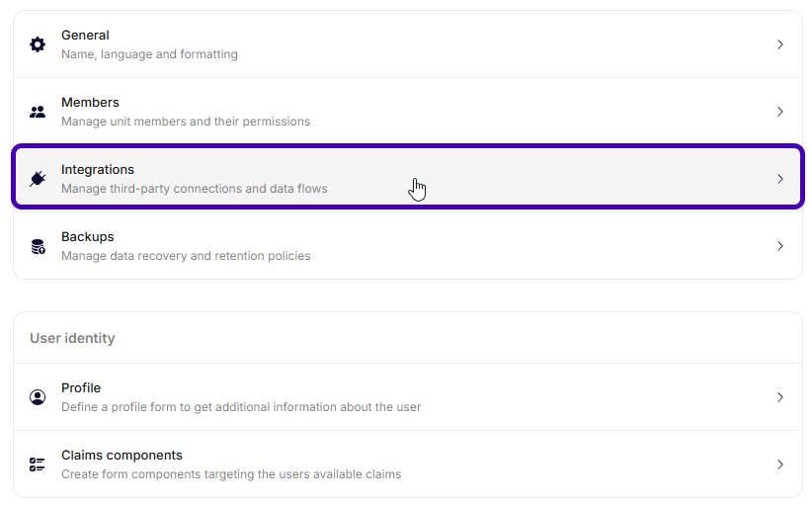812x505 pixels.
Task: Click "Manage data recovery and retention policies" text
Action: click(186, 256)
